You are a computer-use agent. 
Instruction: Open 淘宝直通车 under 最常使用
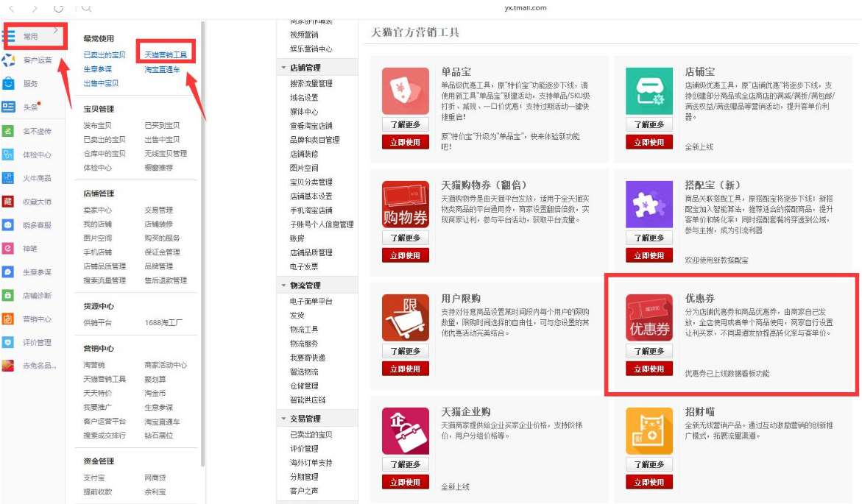pyautogui.click(x=162, y=69)
